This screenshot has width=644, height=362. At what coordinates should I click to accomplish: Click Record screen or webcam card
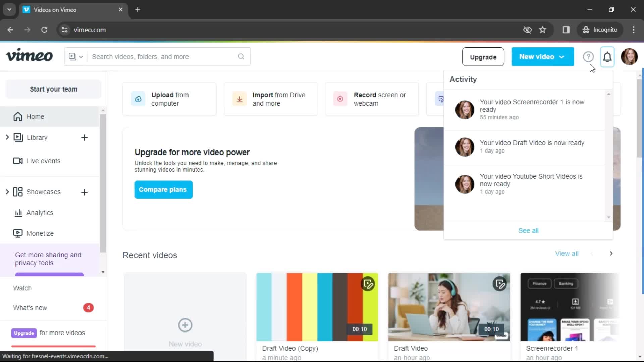[372, 99]
